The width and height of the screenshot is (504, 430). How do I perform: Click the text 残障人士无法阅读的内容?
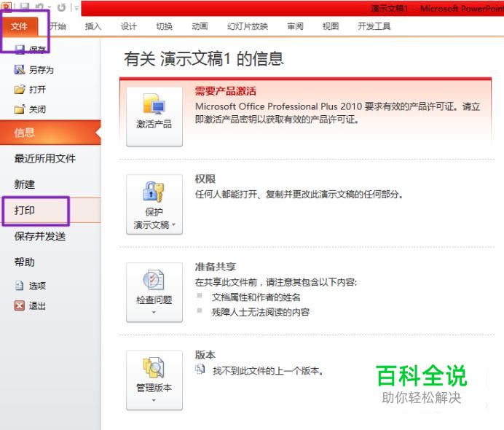261,312
